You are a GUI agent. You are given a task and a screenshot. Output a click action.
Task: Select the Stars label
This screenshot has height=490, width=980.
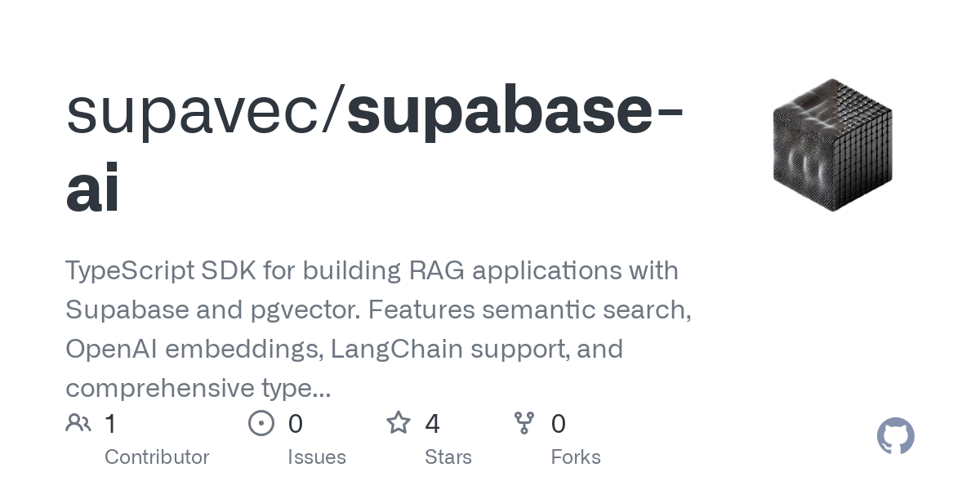(x=448, y=457)
